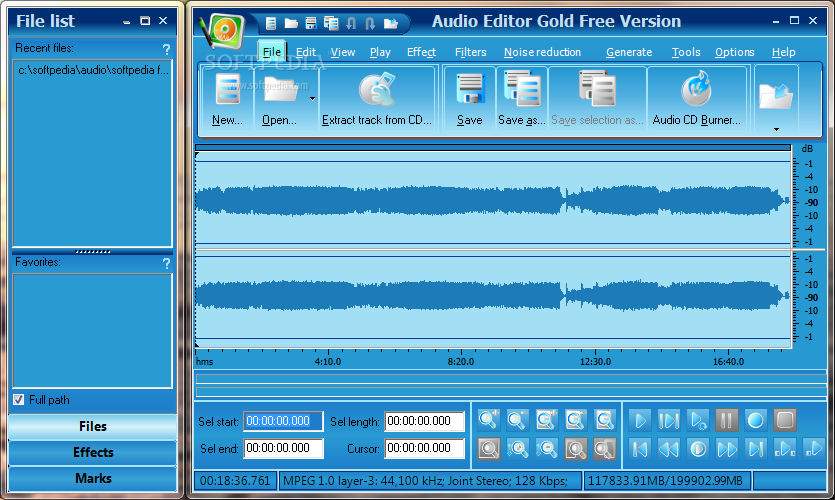Image resolution: width=835 pixels, height=500 pixels.
Task: Expand the ribbon overflow arrow at right end
Action: [776, 129]
